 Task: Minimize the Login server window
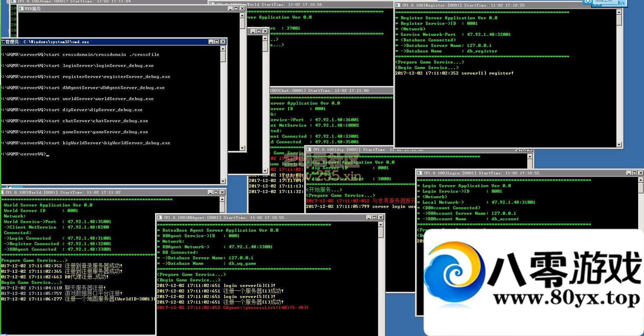coord(628,173)
